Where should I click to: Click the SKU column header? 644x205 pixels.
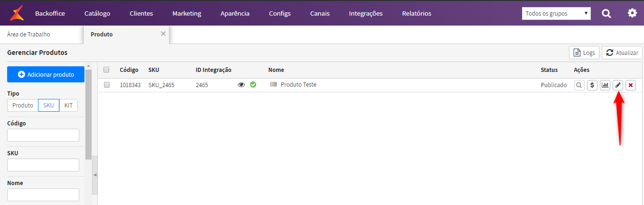(x=154, y=70)
